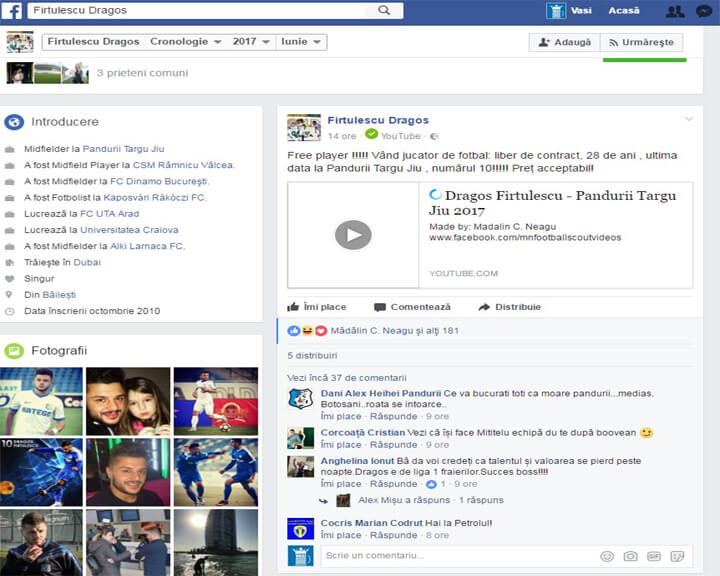Play the Dragos Firtulescu YouTube video

pyautogui.click(x=352, y=235)
